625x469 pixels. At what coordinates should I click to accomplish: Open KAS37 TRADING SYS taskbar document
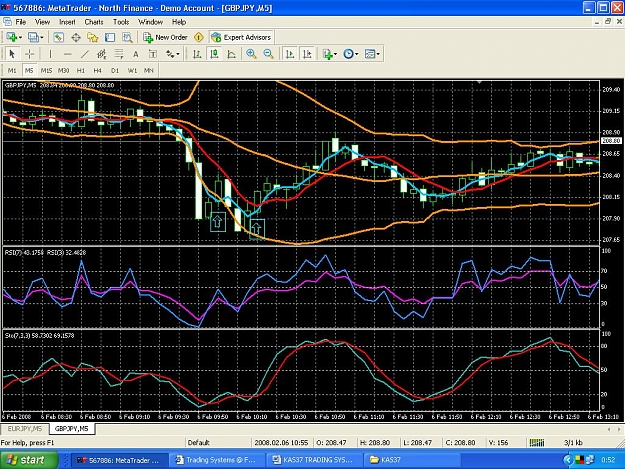(x=313, y=460)
